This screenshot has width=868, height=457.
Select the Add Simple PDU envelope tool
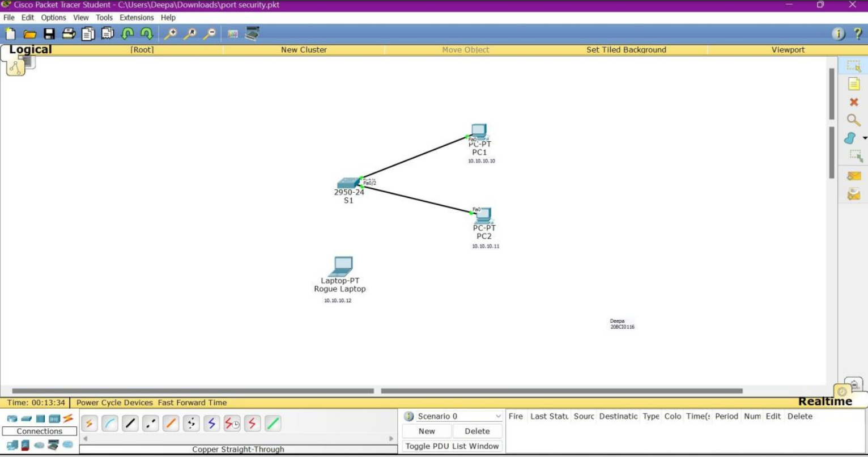(x=854, y=176)
